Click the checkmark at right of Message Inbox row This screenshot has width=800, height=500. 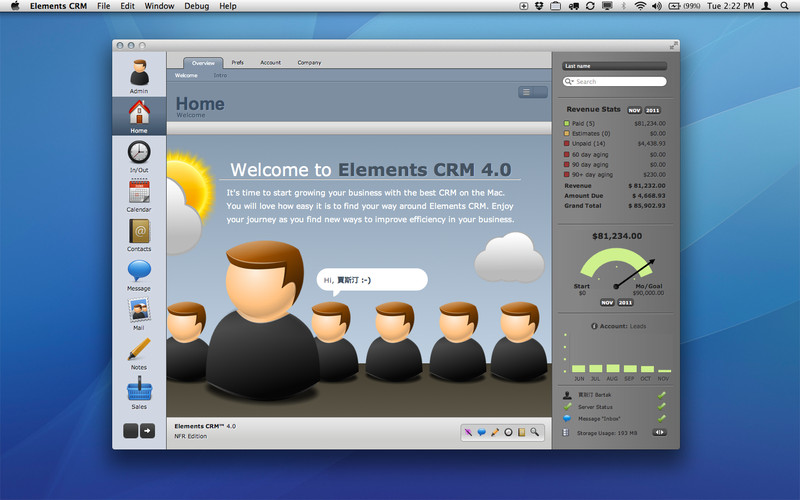click(662, 418)
